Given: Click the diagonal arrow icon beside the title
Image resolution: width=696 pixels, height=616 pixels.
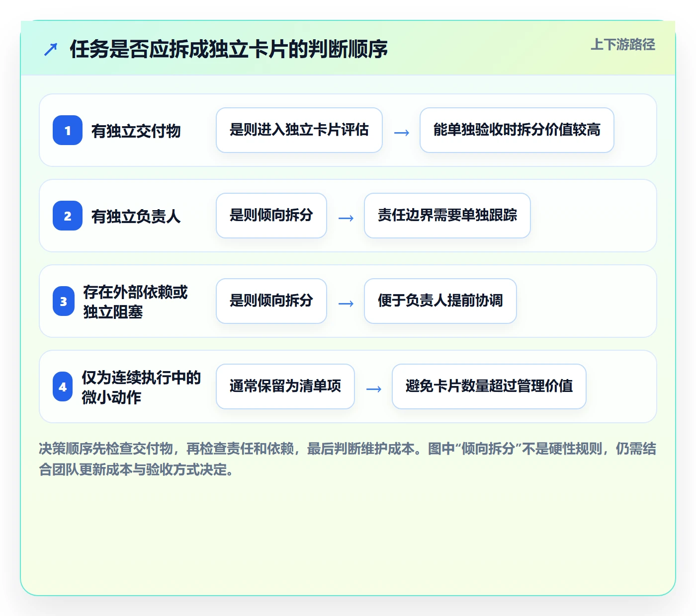Looking at the screenshot, I should tap(51, 49).
